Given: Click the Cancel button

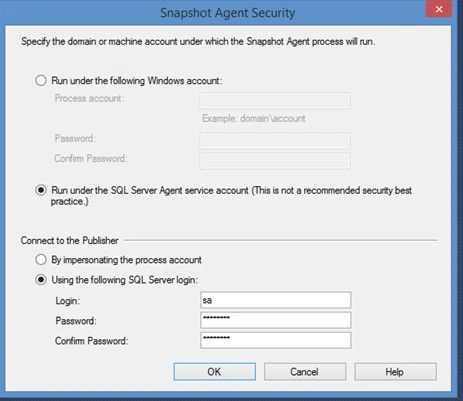Looking at the screenshot, I should 305,371.
